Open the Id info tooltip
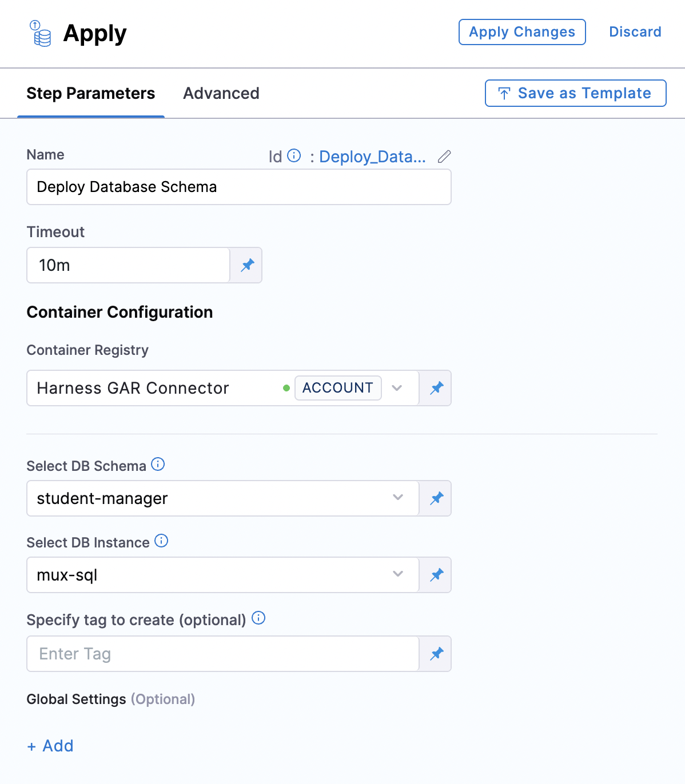Viewport: 685px width, 784px height. [x=293, y=155]
